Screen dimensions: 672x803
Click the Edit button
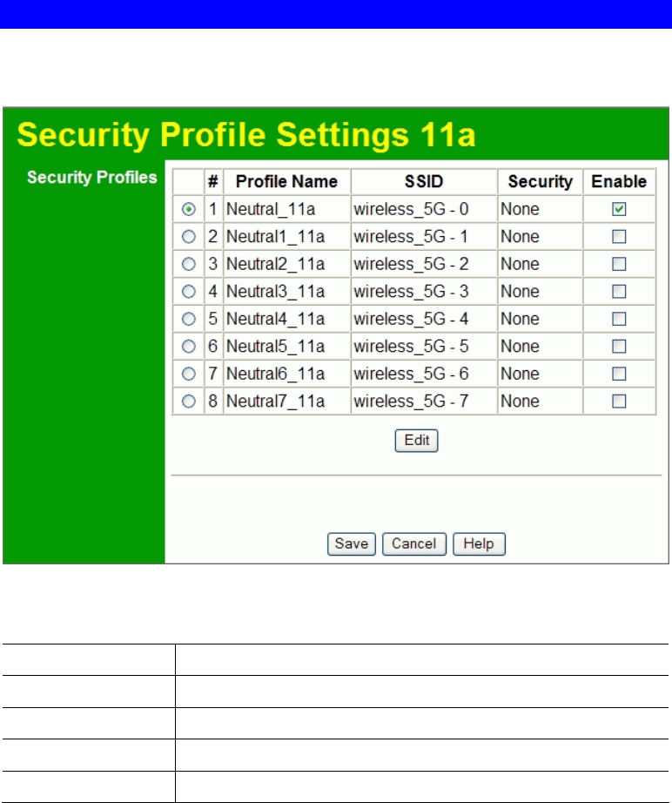(x=416, y=441)
